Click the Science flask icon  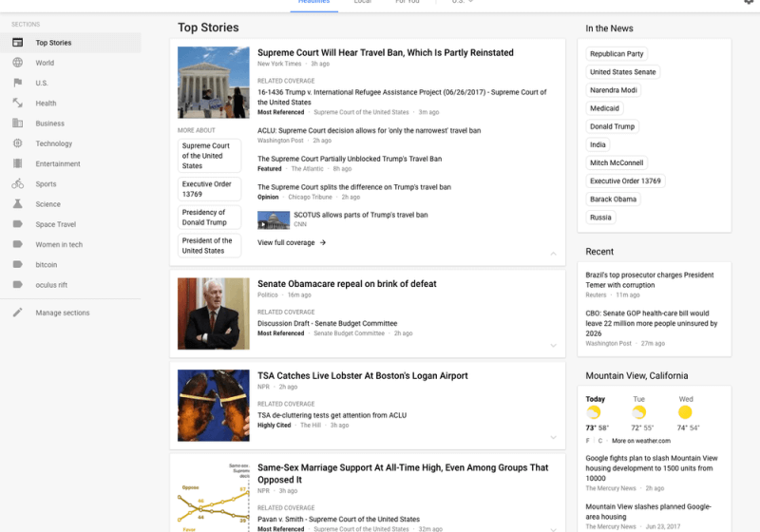17,204
